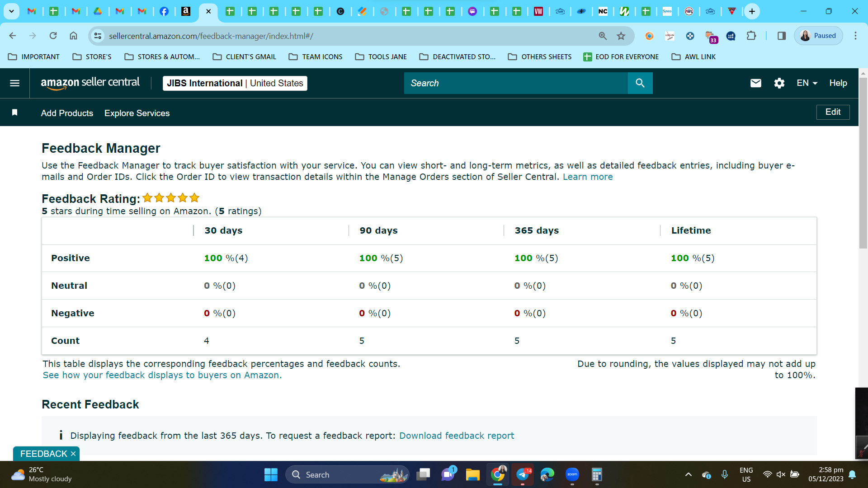Viewport: 868px width, 488px height.
Task: Toggle the Chrome side panel icon
Action: 781,36
